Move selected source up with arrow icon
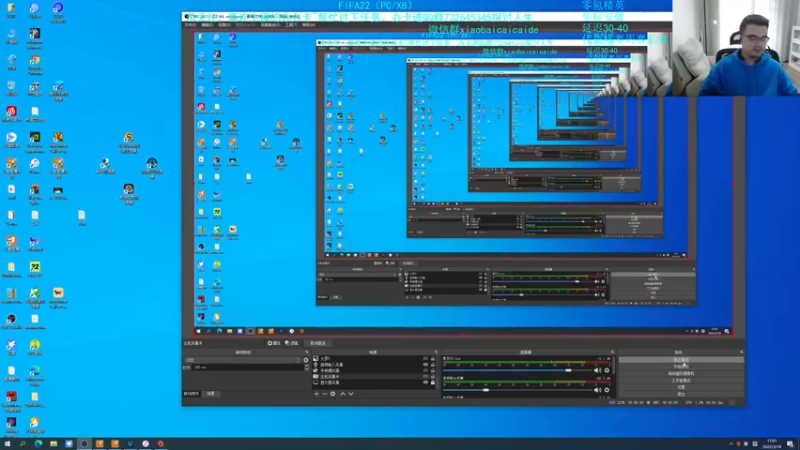Image resolution: width=800 pixels, height=450 pixels. coord(343,394)
